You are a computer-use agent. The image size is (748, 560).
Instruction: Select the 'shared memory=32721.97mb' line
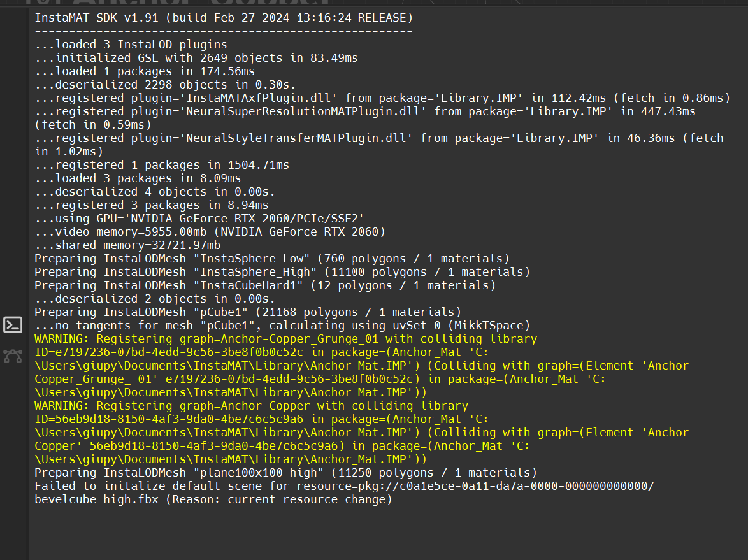click(x=127, y=245)
